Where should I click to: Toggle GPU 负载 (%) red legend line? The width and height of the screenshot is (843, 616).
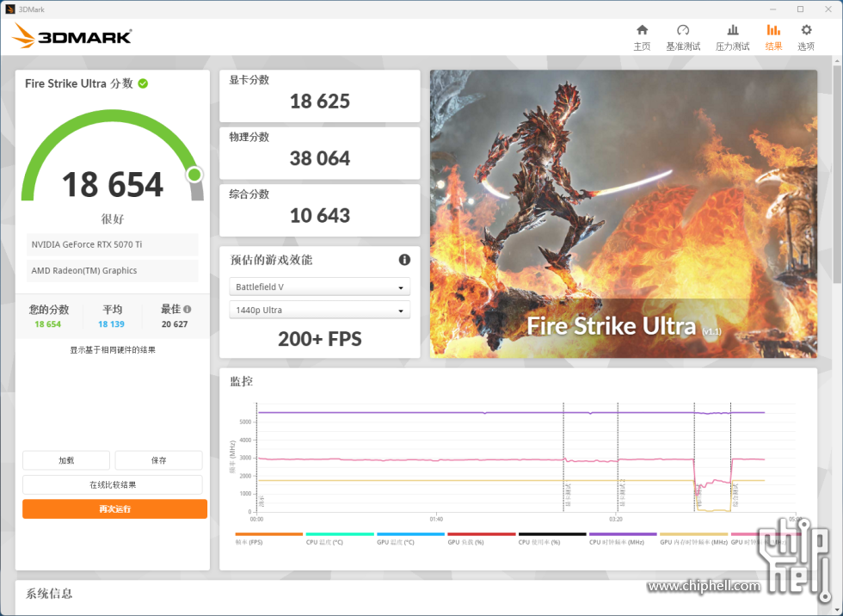[x=481, y=539]
